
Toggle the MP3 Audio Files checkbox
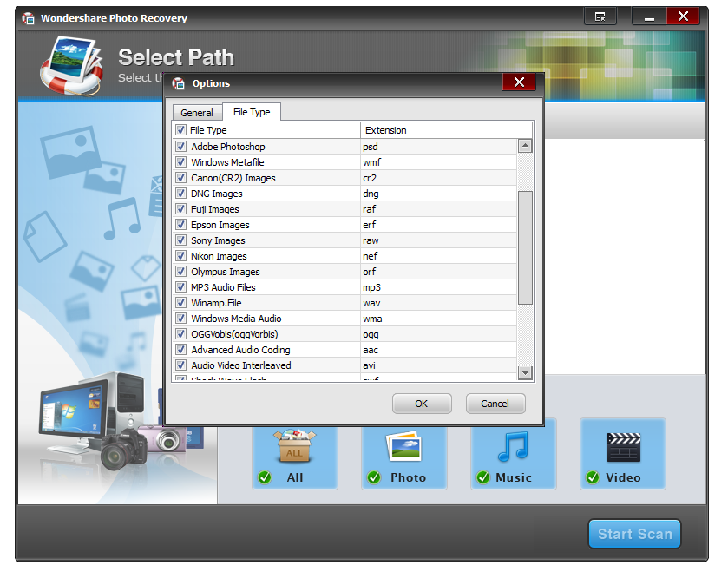181,287
